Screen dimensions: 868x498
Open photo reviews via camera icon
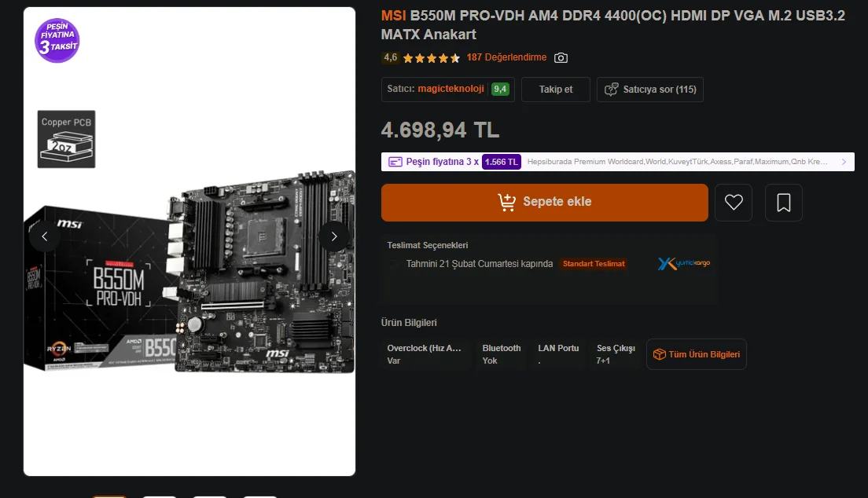(x=561, y=57)
